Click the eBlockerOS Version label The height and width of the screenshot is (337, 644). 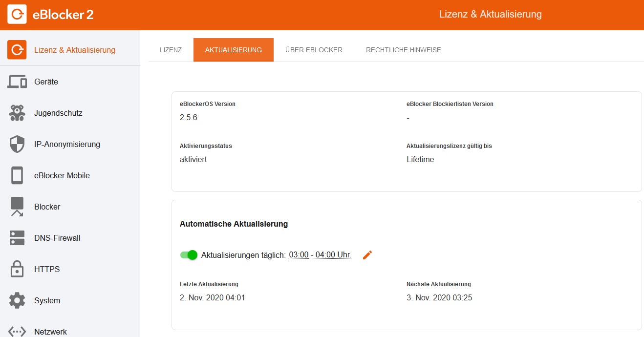pos(208,104)
